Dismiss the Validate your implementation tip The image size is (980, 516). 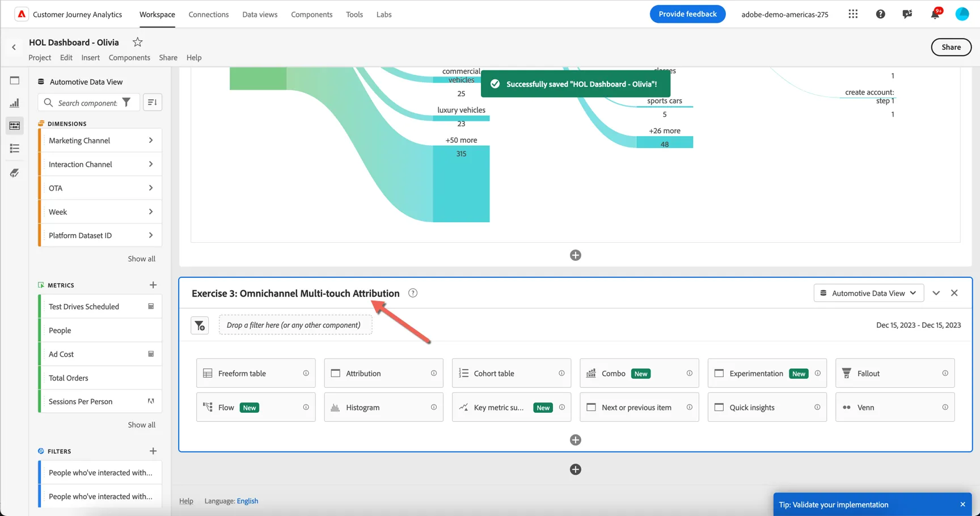pyautogui.click(x=962, y=505)
